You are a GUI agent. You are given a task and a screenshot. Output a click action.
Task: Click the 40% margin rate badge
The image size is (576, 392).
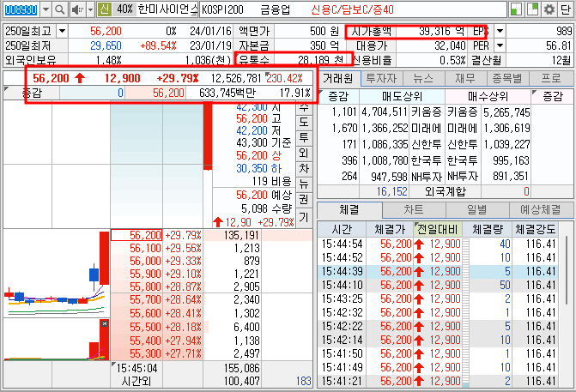point(124,9)
